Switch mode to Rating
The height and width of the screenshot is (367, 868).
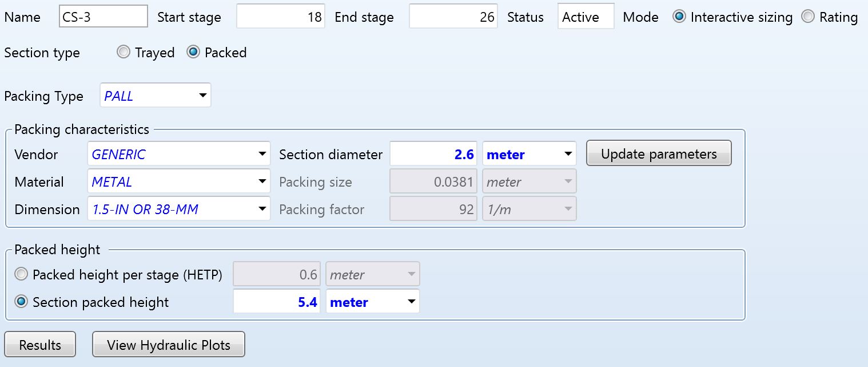coord(808,17)
